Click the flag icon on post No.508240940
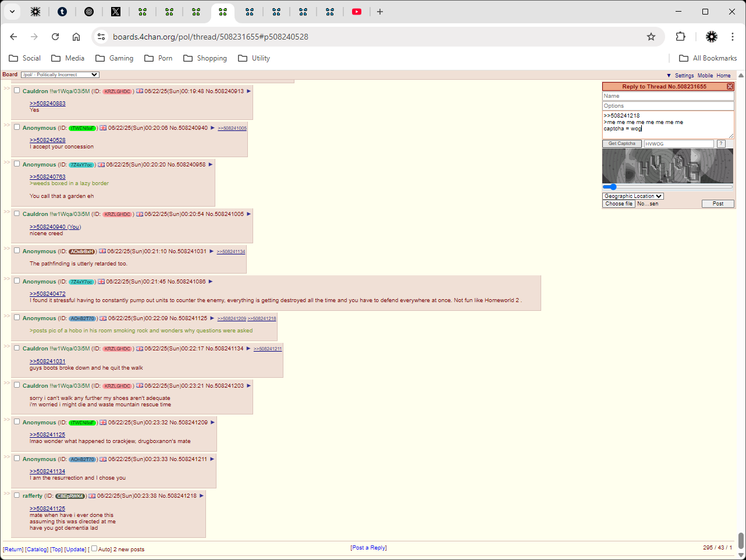746x560 pixels. tap(103, 128)
